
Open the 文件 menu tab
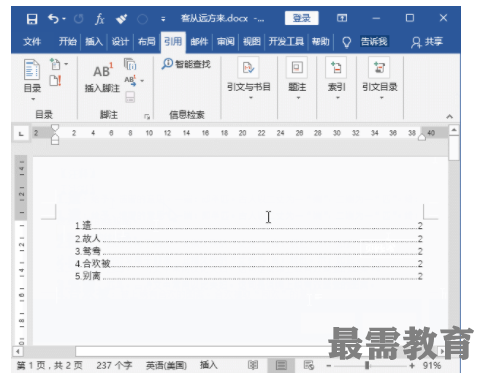click(x=32, y=42)
